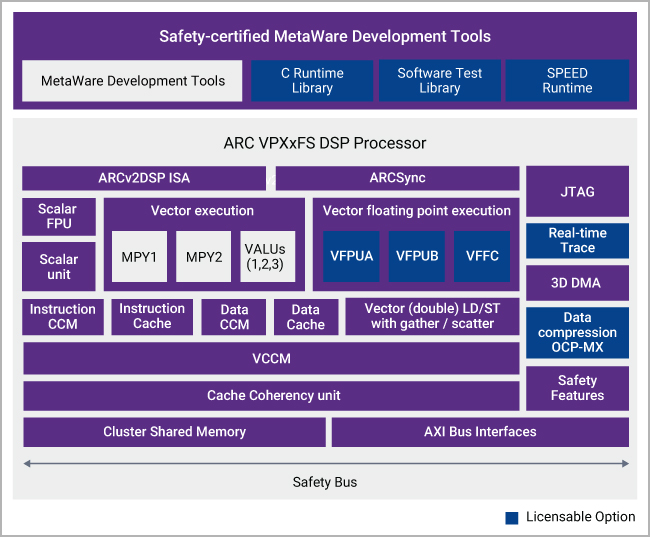Select the Scalar unit block
Screen dimensions: 650x537
point(59,267)
